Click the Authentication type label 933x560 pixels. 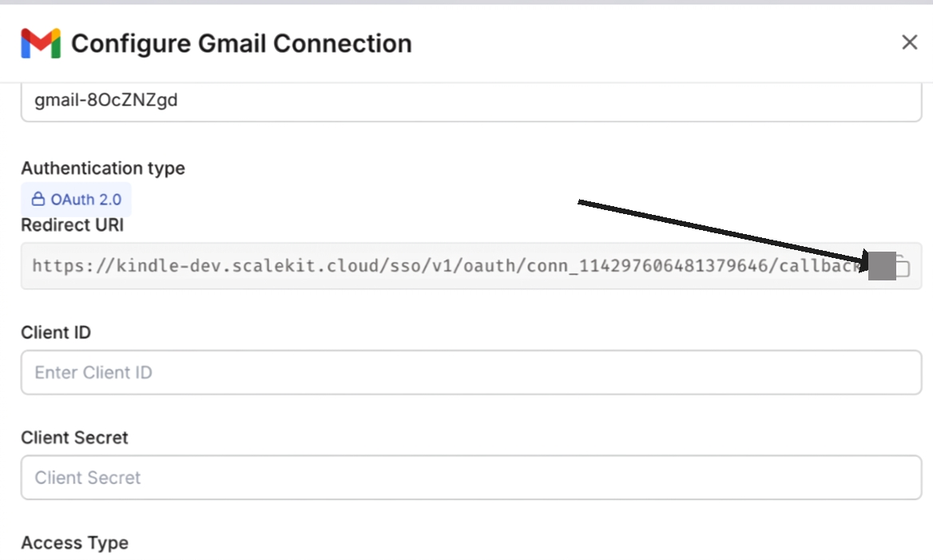click(103, 169)
